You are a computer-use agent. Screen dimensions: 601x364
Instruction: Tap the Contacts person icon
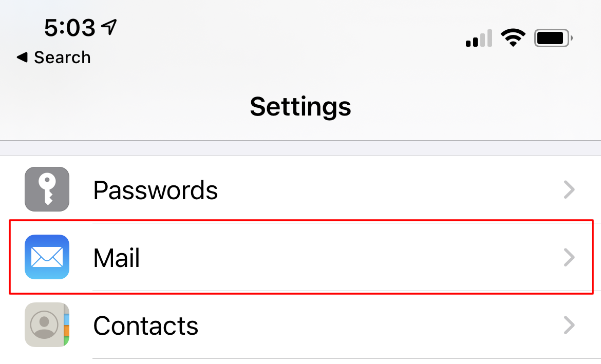pos(47,325)
